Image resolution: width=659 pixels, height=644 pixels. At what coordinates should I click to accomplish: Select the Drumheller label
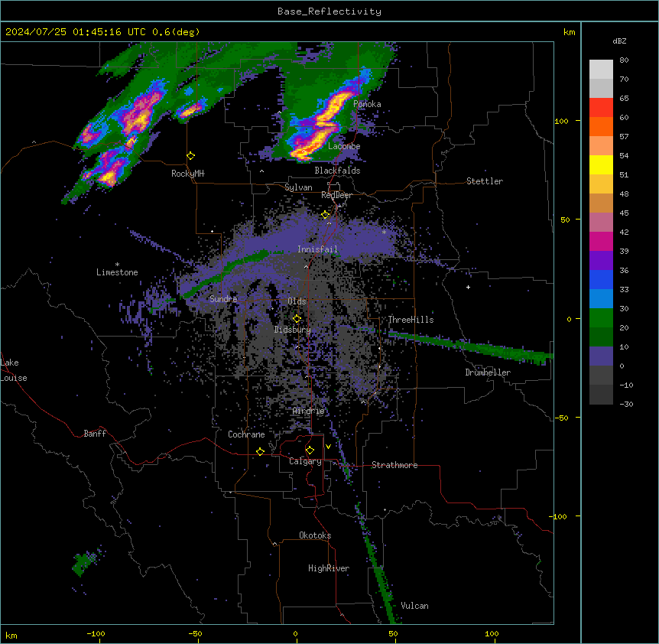[x=488, y=372]
